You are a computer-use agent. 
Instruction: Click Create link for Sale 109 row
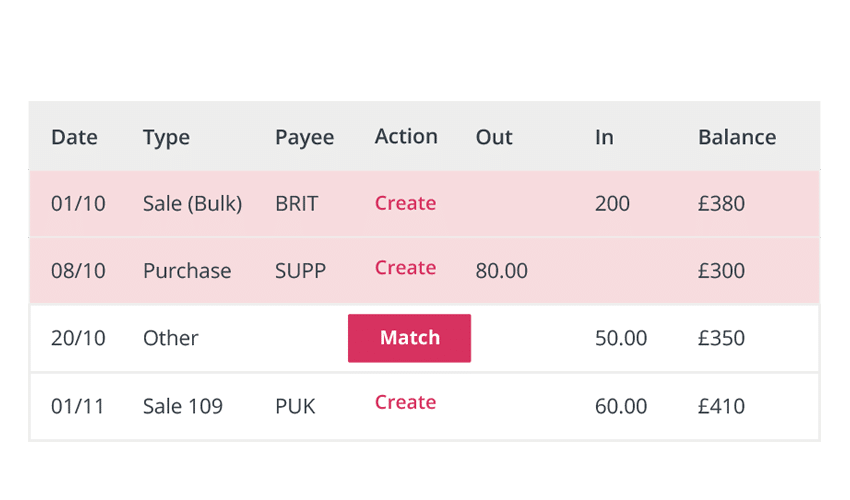(x=405, y=402)
